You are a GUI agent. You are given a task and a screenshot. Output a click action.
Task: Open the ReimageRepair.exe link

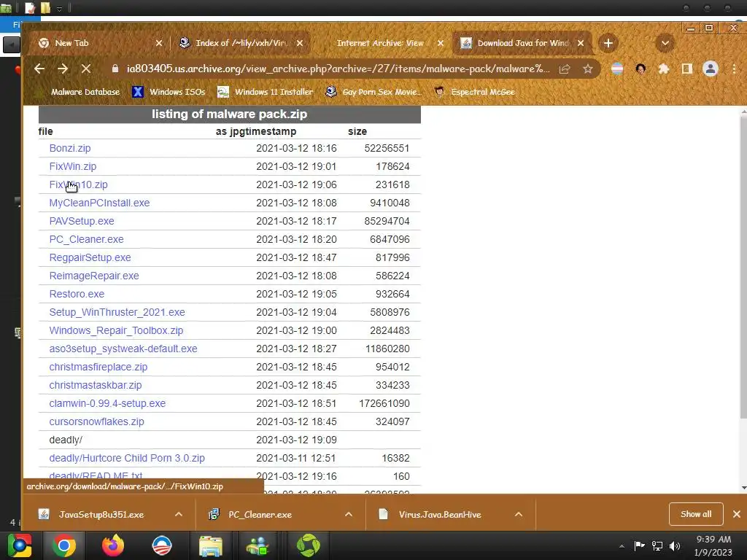(94, 276)
